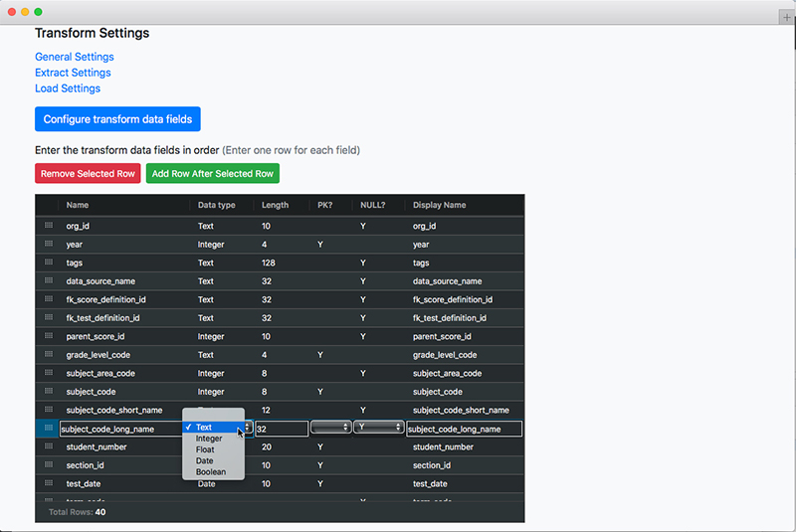Open the NULL? dropdown showing Y
This screenshot has width=796, height=532.
378,428
